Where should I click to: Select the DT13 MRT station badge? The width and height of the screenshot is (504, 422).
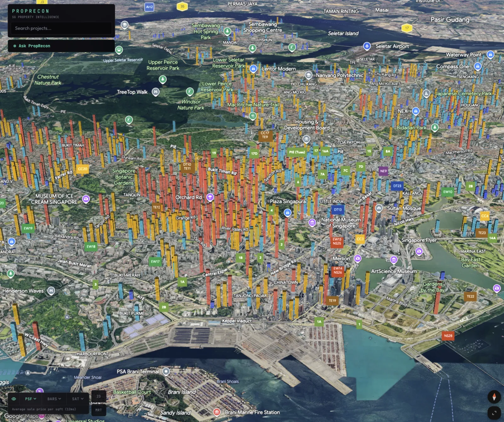[x=338, y=210]
